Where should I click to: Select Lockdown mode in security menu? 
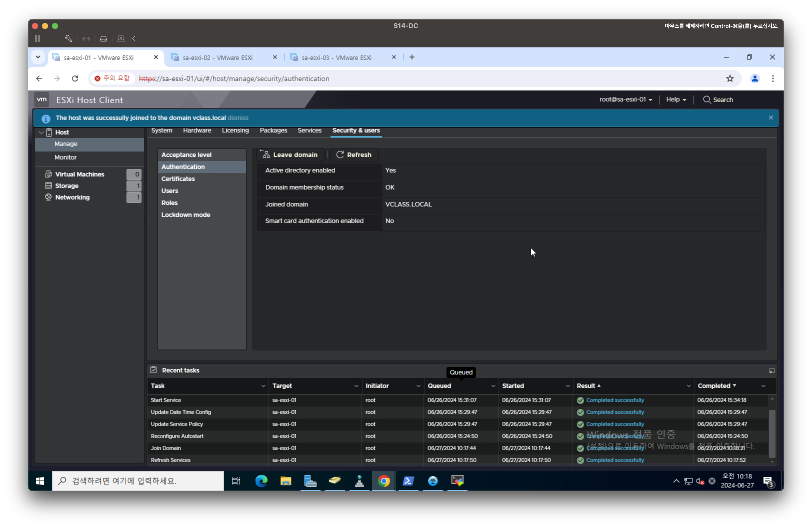(185, 215)
